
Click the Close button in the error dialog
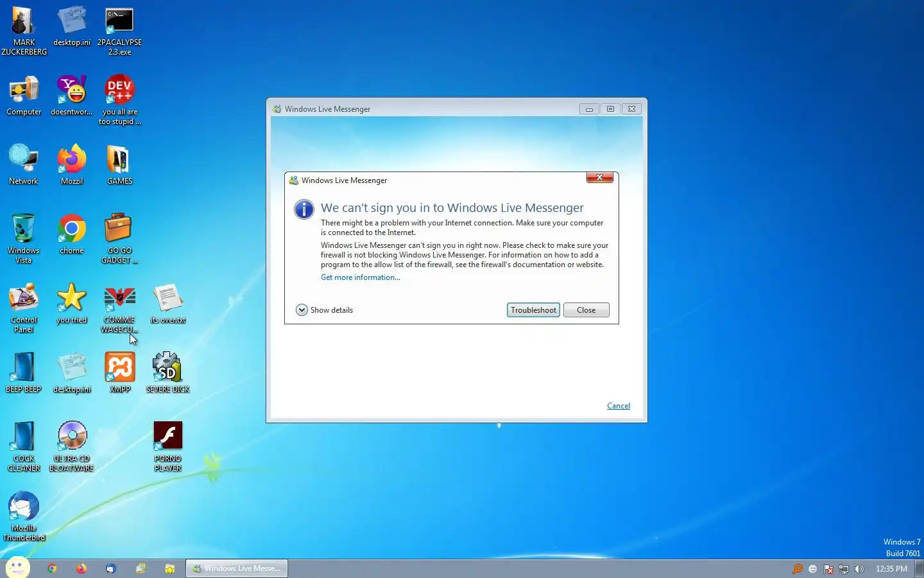586,310
